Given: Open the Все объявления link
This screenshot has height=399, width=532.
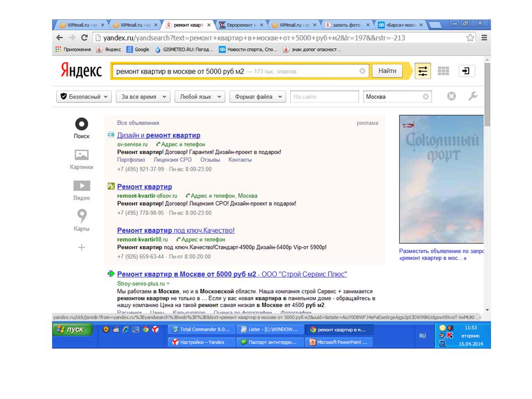Looking at the screenshot, I should pyautogui.click(x=138, y=123).
